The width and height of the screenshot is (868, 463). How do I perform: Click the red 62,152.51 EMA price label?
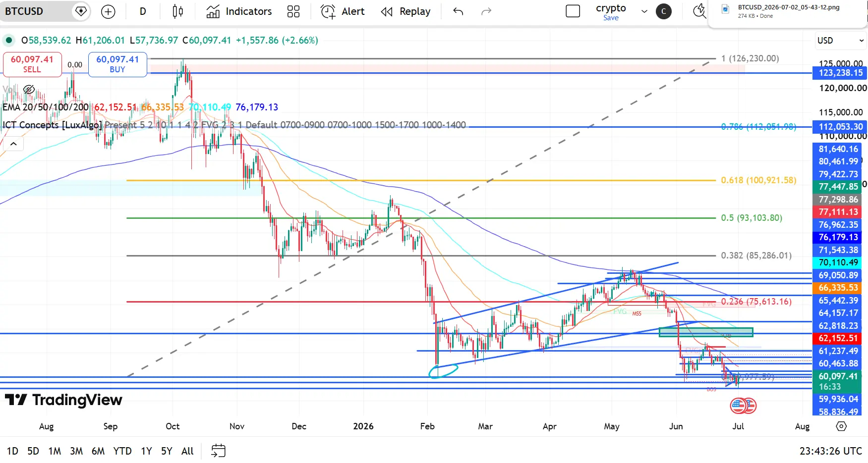pos(837,338)
